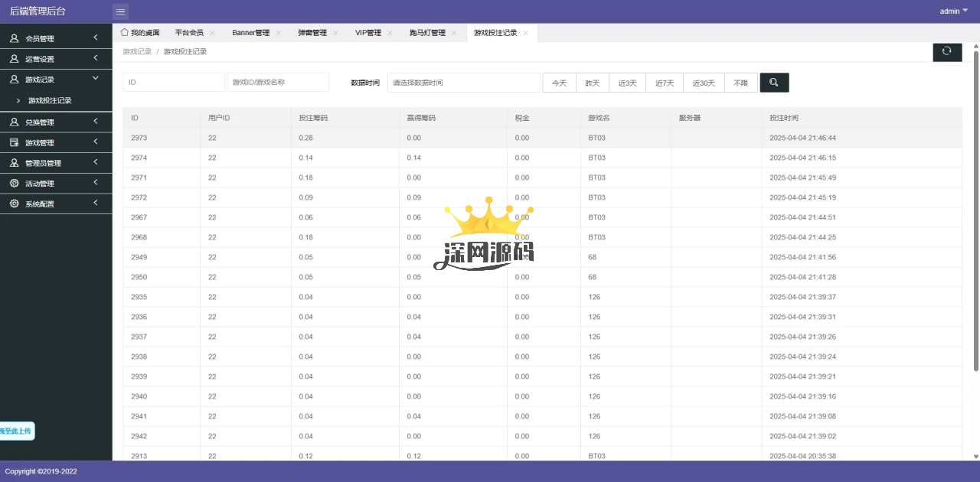Click the hamburger menu toggle icon

(121, 11)
